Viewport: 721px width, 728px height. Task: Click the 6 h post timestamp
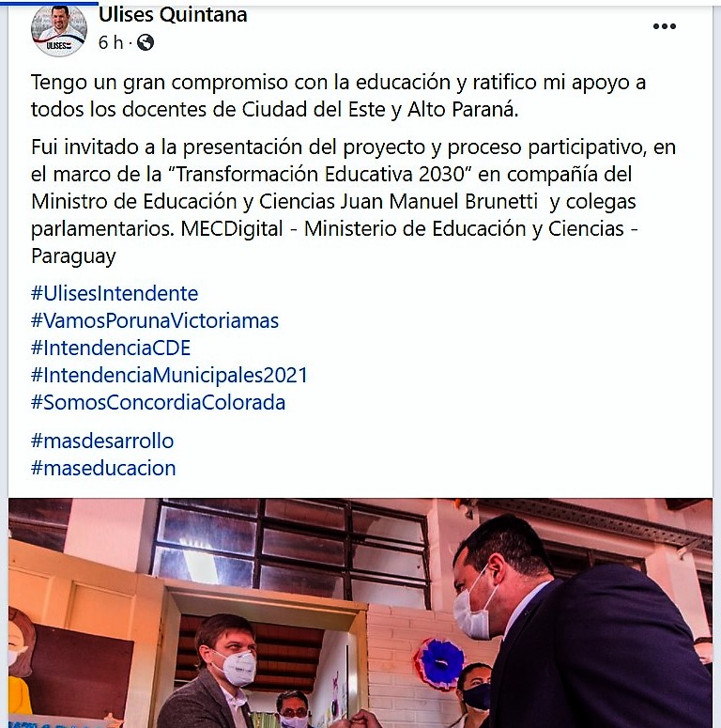111,42
